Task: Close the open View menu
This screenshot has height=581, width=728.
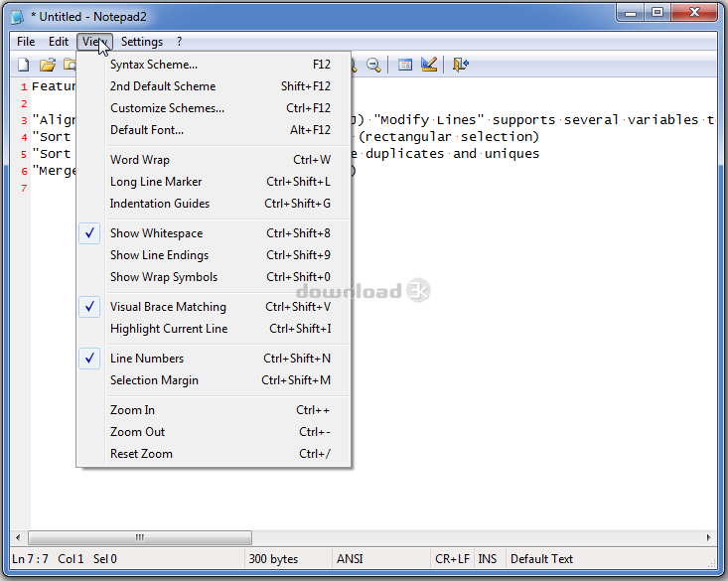Action: point(94,42)
